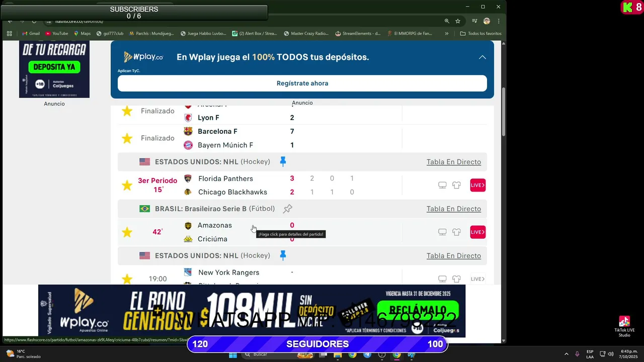
Task: Open the El MMORPG de Fan bookmark
Action: pos(410,34)
